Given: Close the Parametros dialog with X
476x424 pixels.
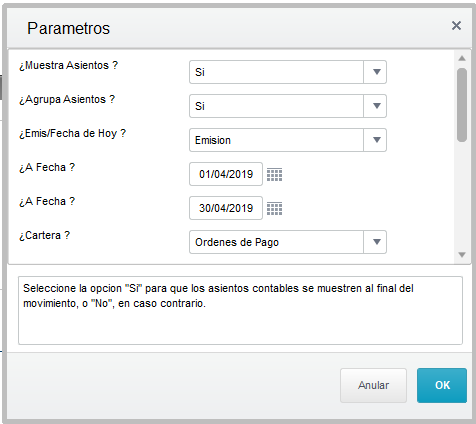Looking at the screenshot, I should 456,26.
